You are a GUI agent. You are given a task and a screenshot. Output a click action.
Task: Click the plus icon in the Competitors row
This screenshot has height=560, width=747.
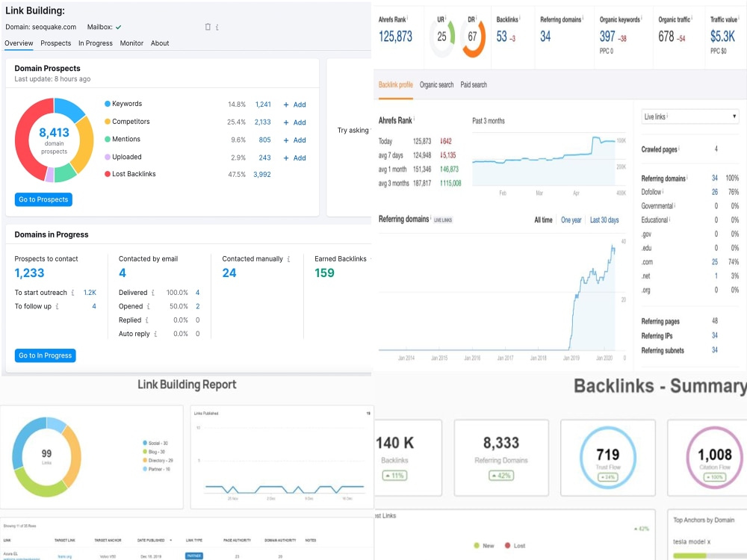[x=286, y=122]
